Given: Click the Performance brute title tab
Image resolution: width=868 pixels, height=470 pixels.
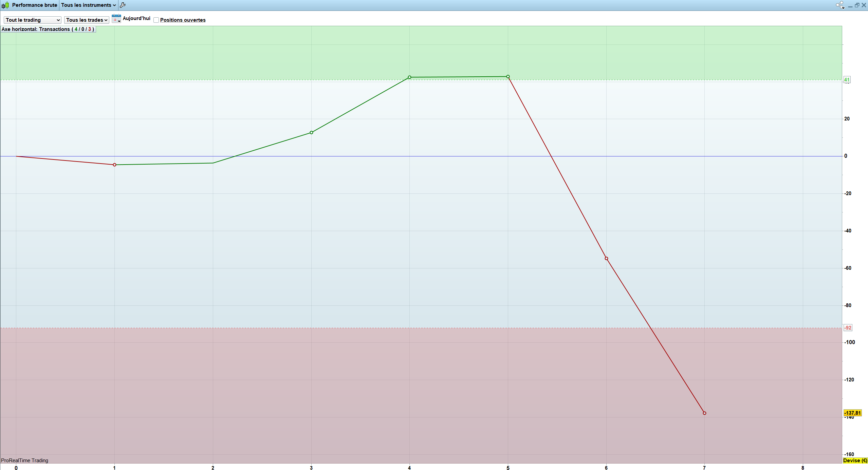Looking at the screenshot, I should (x=34, y=5).
